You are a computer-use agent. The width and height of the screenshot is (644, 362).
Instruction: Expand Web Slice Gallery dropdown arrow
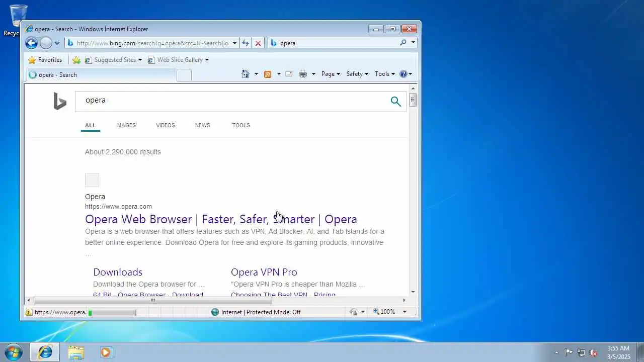pos(207,60)
